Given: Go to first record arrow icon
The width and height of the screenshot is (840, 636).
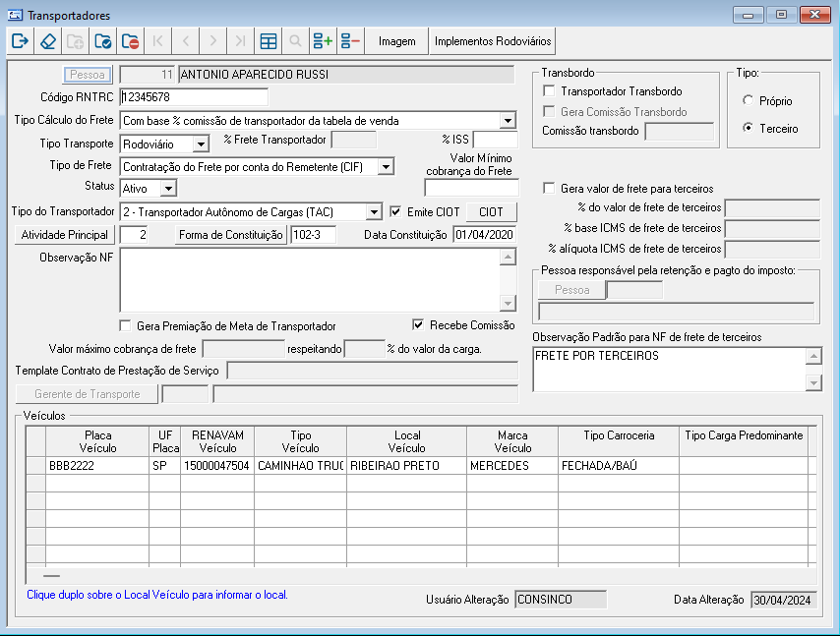Looking at the screenshot, I should point(158,41).
